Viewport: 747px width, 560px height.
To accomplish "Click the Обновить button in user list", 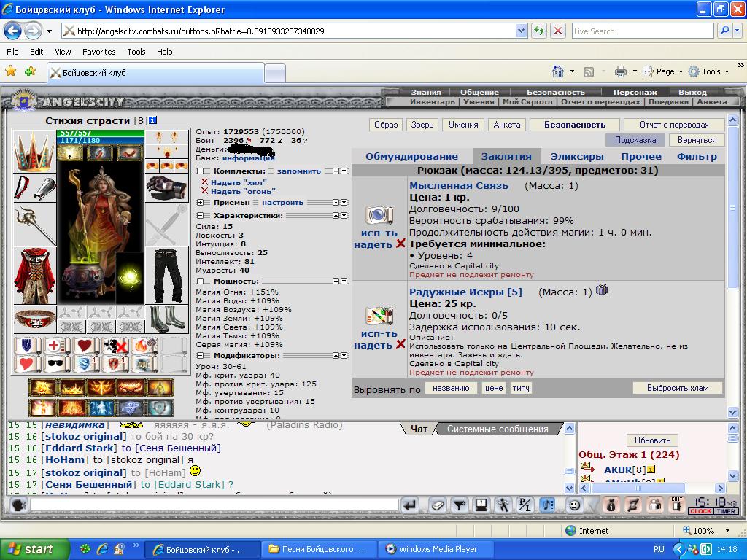I will tap(652, 440).
